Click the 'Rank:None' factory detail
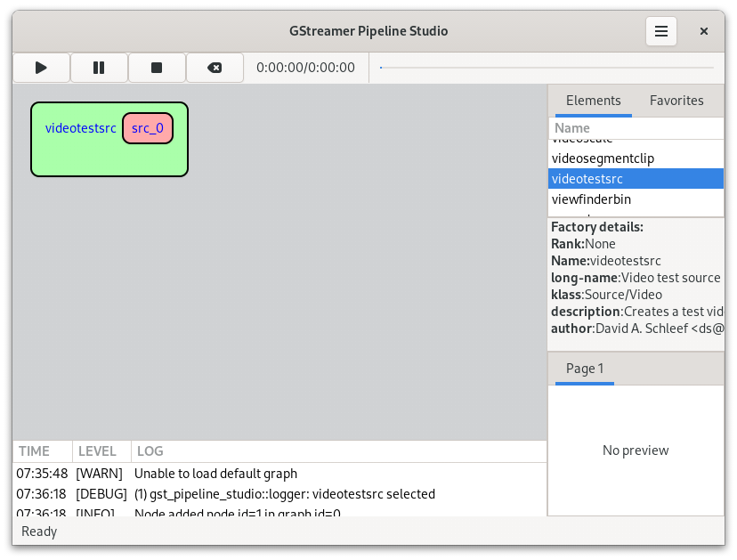Viewport: 737px width, 560px height. tap(583, 244)
